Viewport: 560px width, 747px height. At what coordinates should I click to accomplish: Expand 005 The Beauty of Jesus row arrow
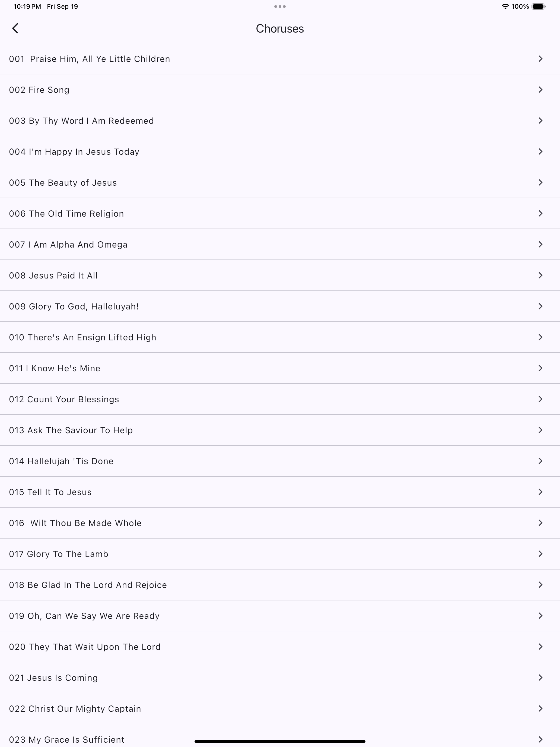(540, 182)
